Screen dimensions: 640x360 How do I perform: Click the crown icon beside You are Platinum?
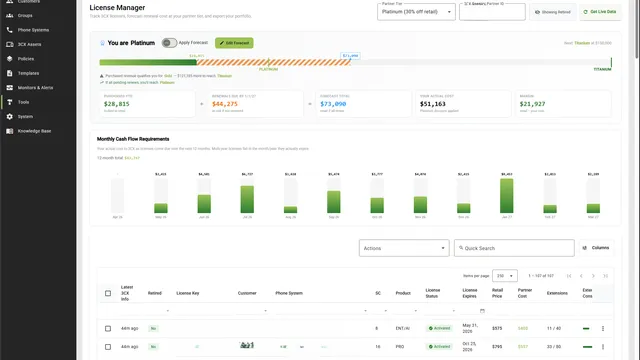click(x=102, y=43)
